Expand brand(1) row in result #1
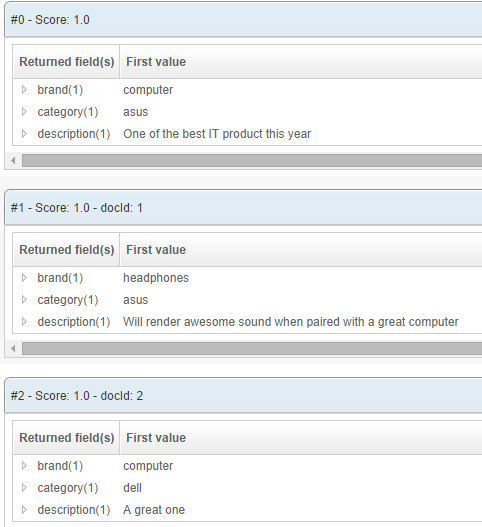482x527 pixels. click(x=24, y=278)
